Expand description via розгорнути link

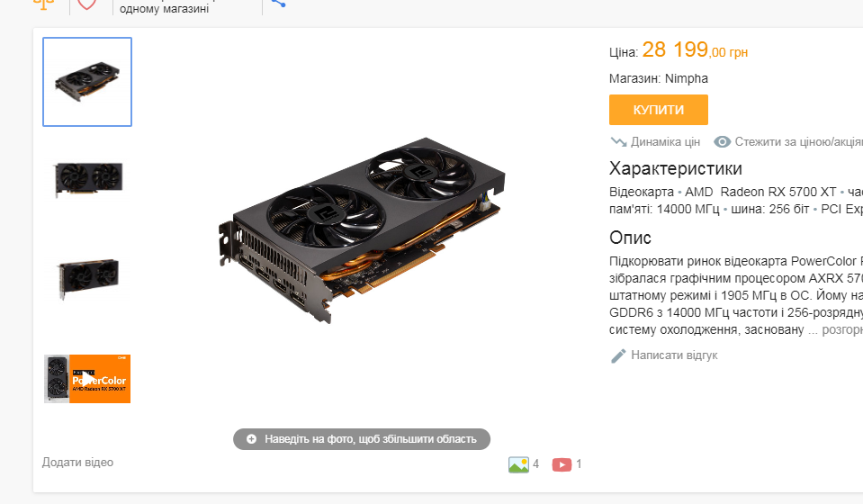click(x=842, y=329)
